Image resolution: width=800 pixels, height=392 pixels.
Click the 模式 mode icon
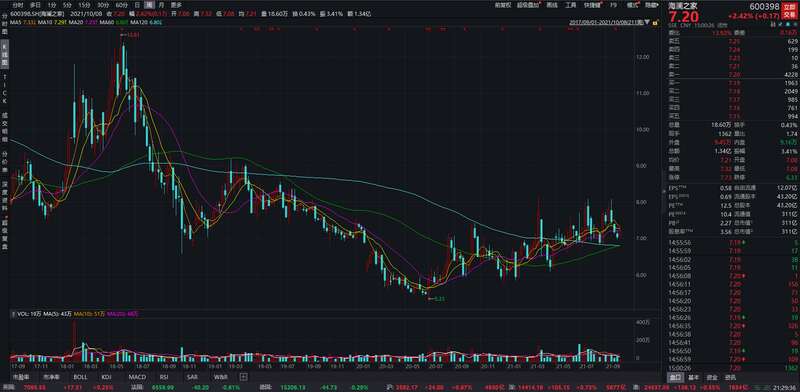coord(633,5)
